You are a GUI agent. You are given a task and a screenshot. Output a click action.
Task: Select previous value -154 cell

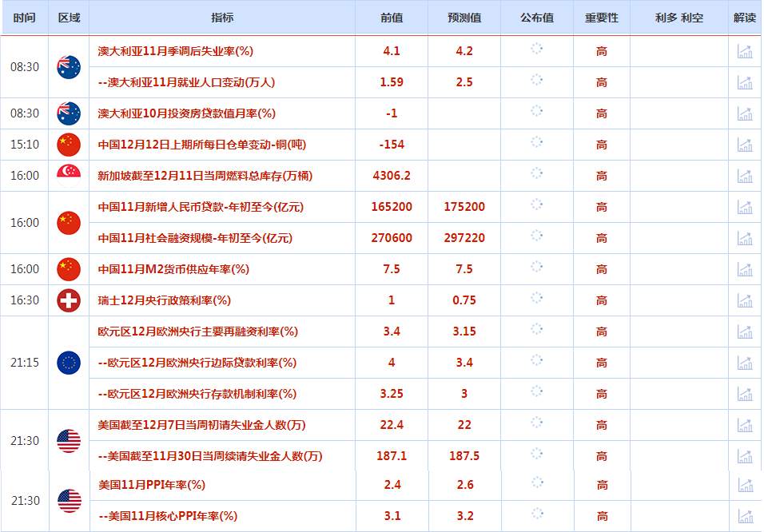tap(392, 145)
